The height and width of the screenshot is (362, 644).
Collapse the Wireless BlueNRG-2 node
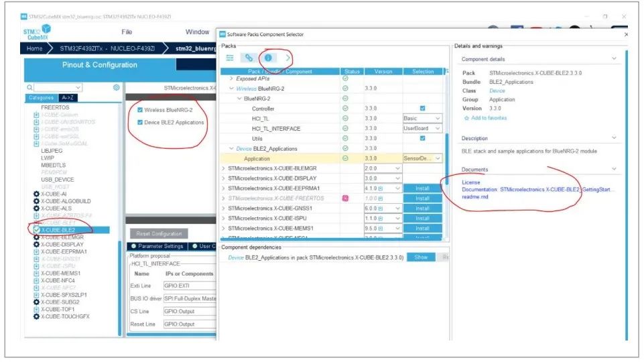(x=231, y=88)
